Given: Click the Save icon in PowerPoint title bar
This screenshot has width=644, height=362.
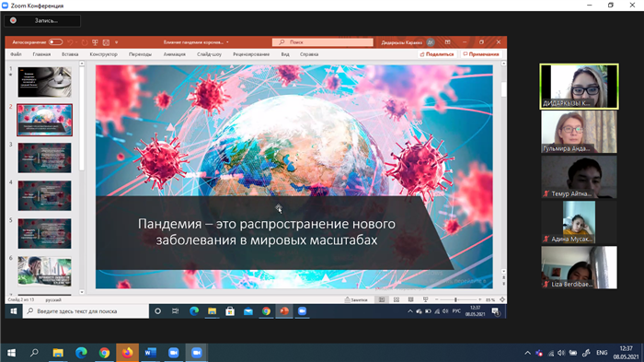Looking at the screenshot, I should 106,42.
